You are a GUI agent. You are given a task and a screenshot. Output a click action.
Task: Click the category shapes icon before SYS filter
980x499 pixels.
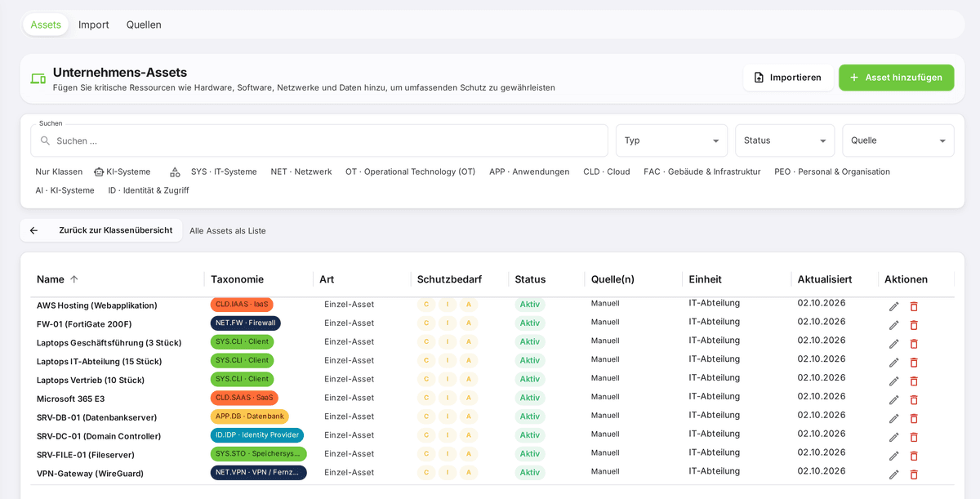coord(175,172)
